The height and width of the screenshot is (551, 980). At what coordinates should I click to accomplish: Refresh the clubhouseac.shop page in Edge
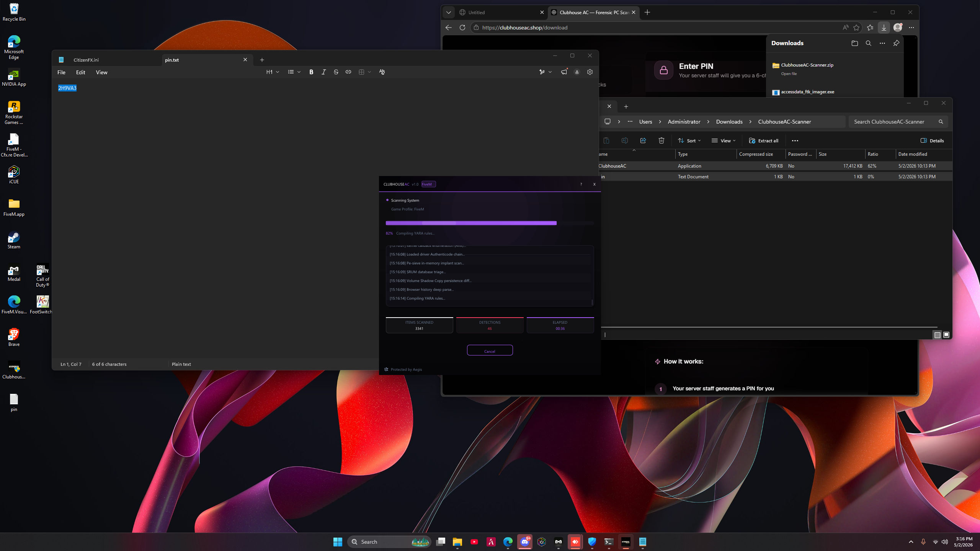(462, 28)
